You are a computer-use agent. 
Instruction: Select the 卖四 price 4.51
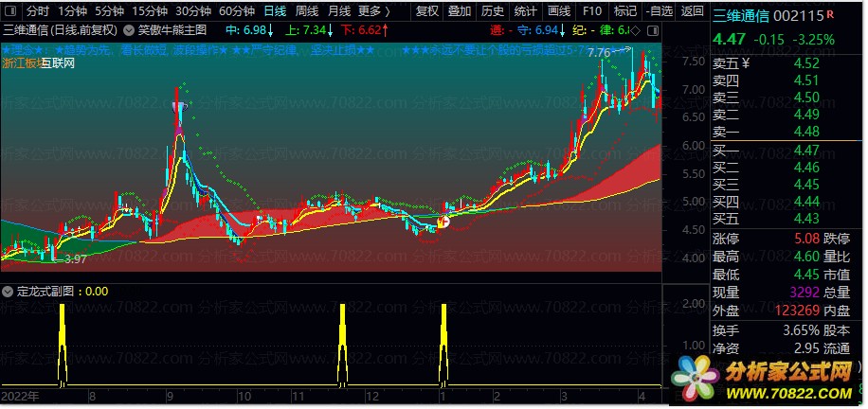pyautogui.click(x=805, y=80)
